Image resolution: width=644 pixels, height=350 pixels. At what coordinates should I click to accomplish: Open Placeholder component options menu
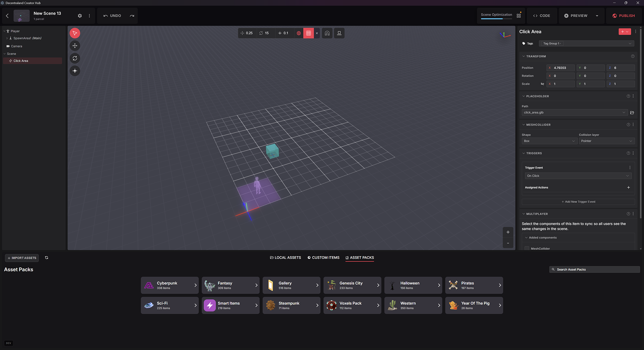[633, 96]
